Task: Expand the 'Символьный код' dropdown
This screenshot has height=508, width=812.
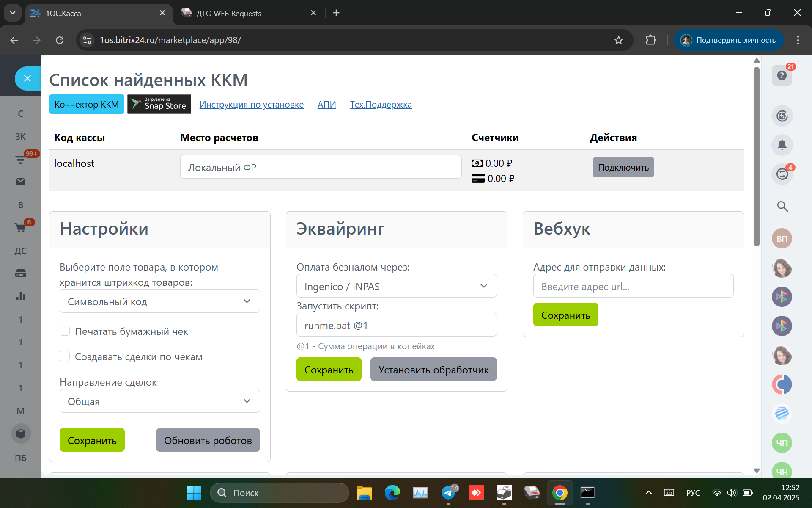Action: click(159, 301)
